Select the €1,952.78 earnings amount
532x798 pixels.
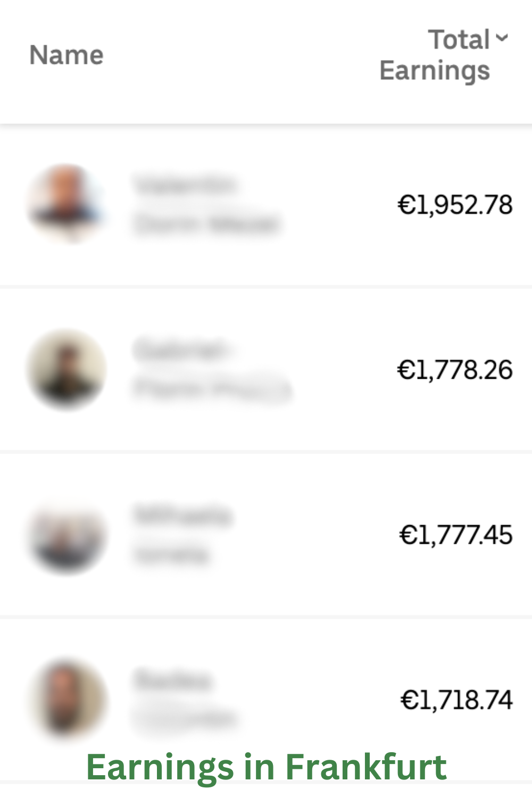pos(455,205)
